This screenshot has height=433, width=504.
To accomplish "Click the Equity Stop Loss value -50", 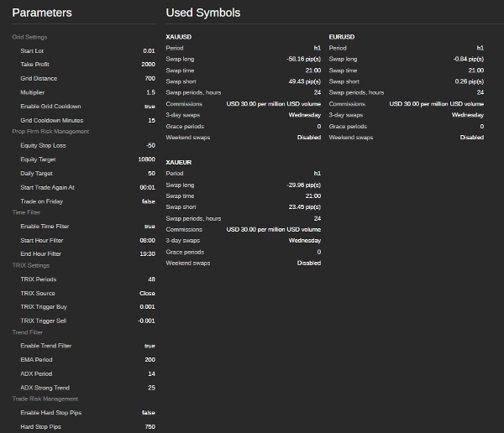I will [x=150, y=145].
